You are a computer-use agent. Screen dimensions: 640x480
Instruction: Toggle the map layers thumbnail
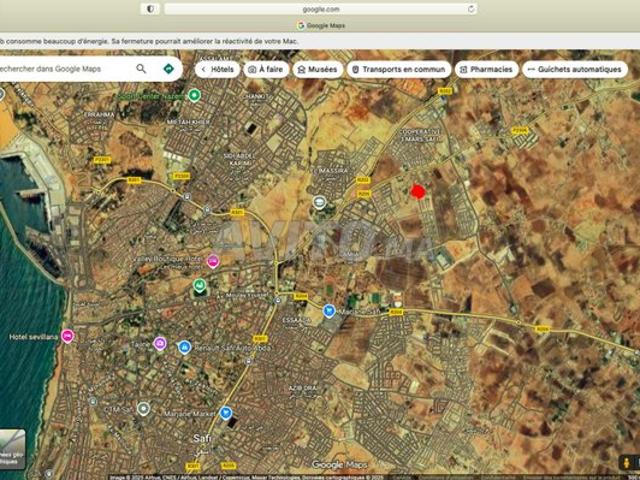[x=11, y=449]
